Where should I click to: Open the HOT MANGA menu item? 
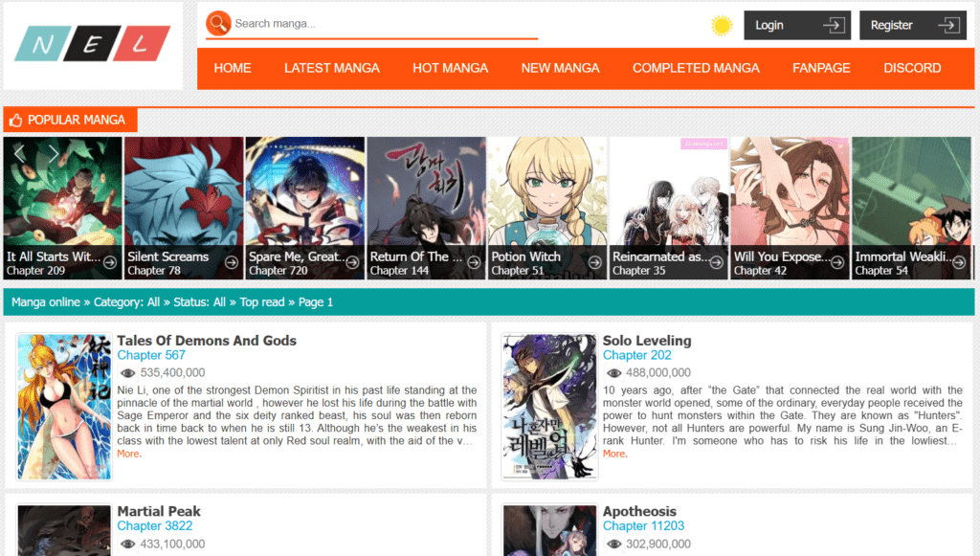pos(450,68)
